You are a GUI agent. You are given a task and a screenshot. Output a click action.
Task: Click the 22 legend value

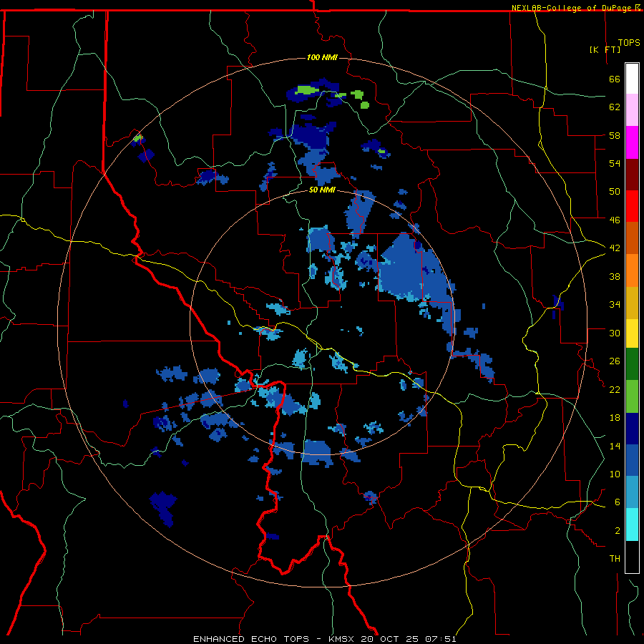click(615, 389)
